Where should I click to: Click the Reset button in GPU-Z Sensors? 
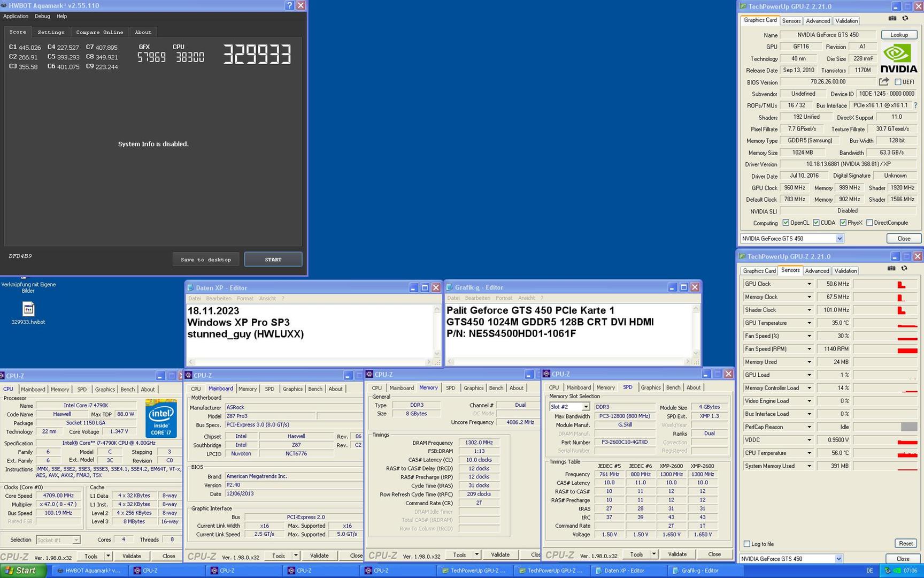coord(905,543)
